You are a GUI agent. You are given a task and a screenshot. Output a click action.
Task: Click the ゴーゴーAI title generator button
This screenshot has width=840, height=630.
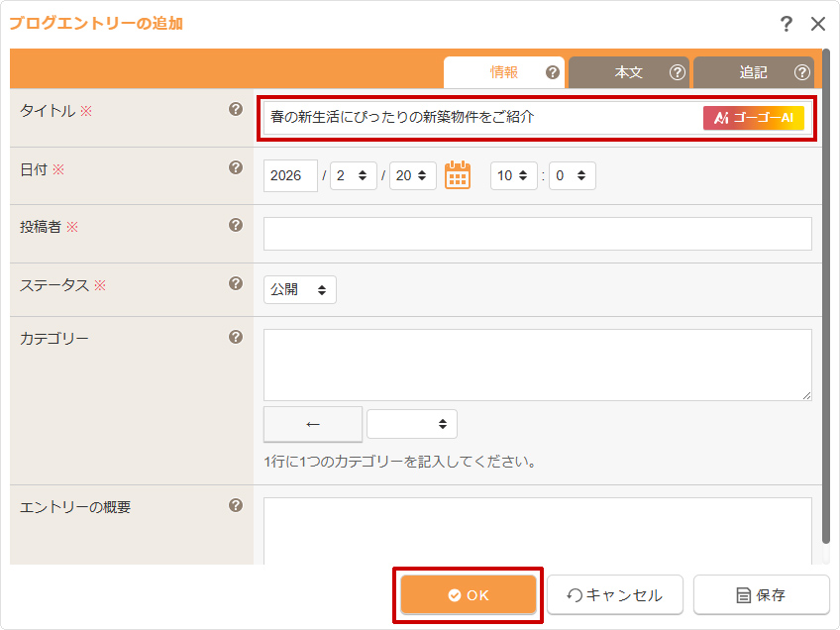click(754, 118)
